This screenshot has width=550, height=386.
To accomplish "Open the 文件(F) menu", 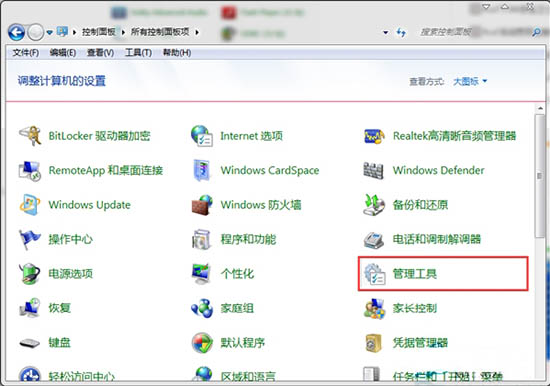I will (26, 53).
